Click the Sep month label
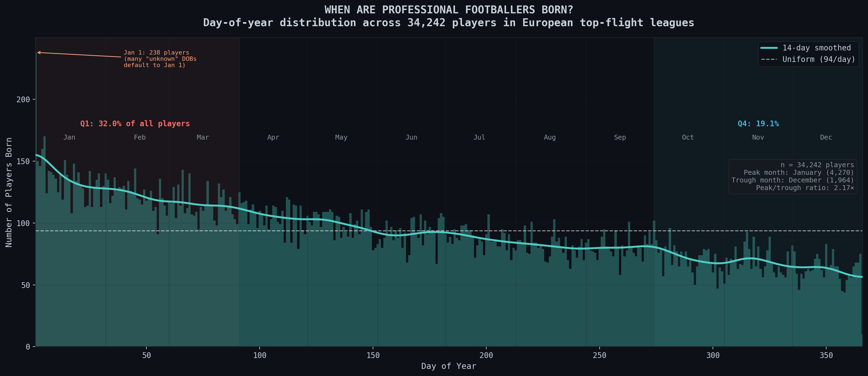 620,137
